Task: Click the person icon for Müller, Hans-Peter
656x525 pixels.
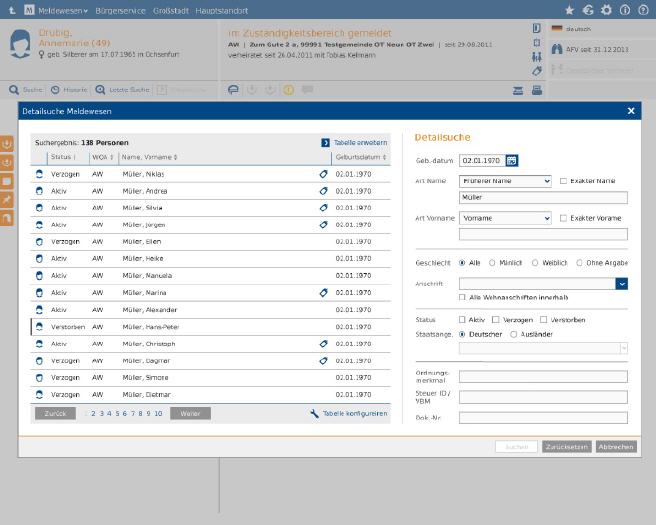Action: [40, 327]
